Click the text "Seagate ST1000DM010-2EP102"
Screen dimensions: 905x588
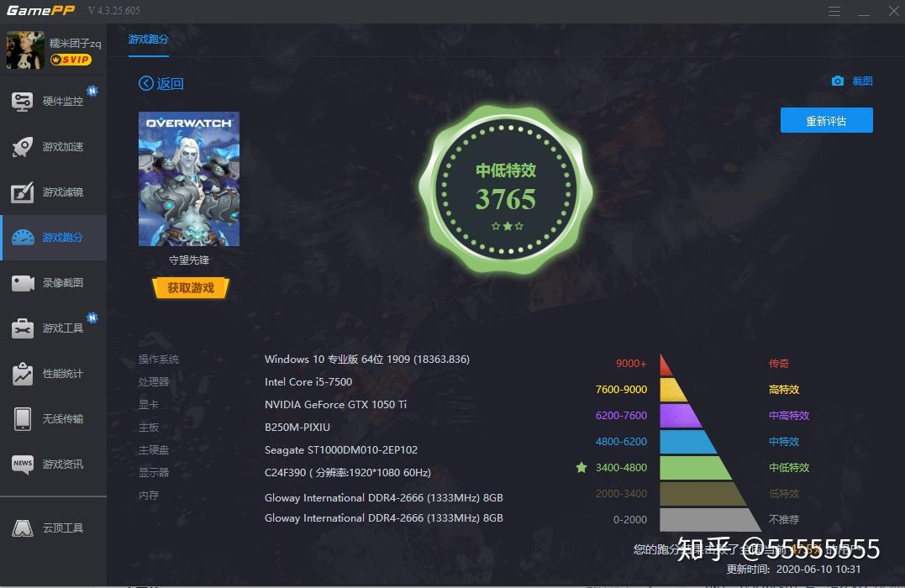340,450
